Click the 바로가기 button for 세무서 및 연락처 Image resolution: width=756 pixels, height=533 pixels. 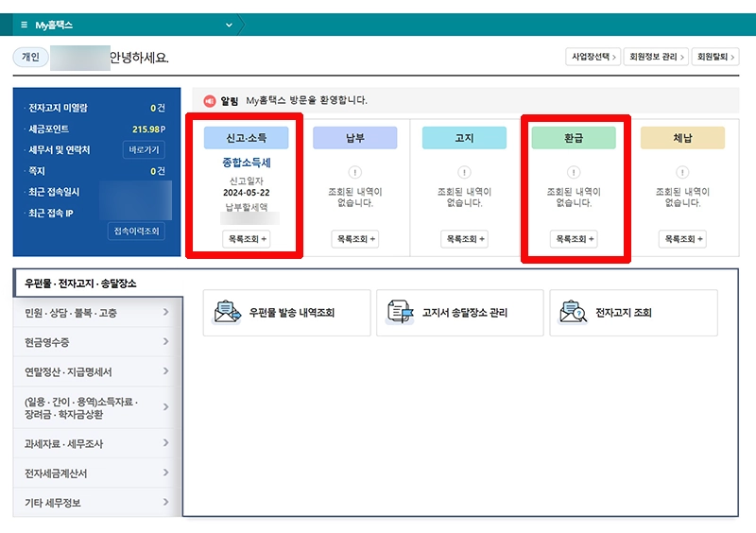tap(144, 150)
